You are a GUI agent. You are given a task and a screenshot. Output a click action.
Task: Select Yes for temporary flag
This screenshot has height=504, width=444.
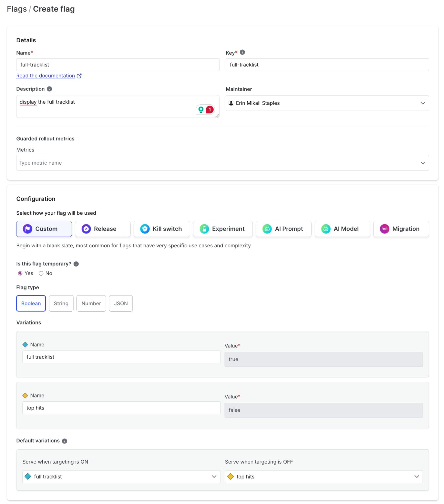[20, 274]
